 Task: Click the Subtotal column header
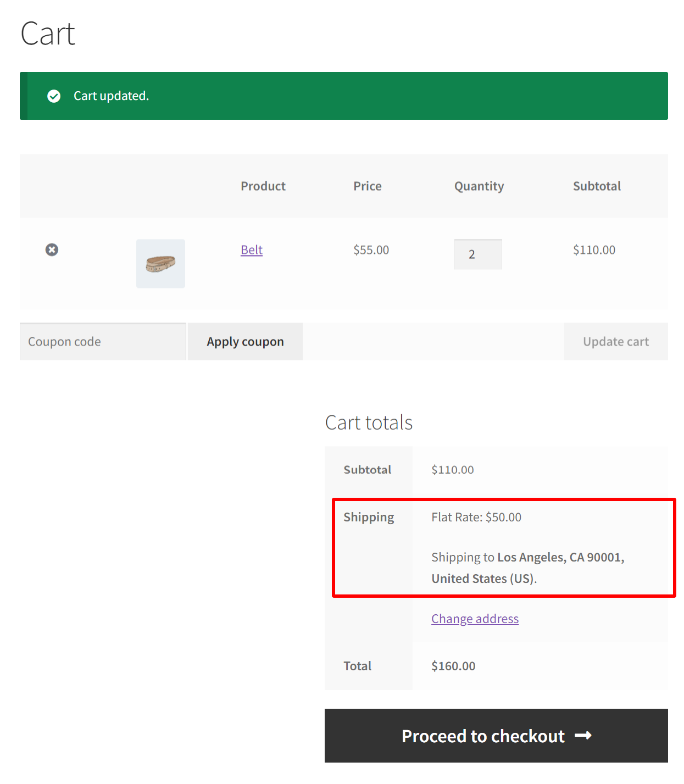tap(597, 186)
